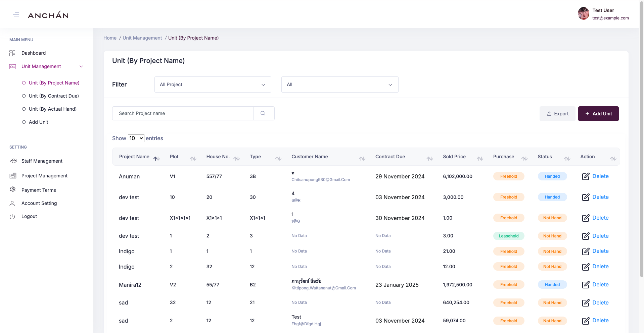Viewport: 644px width, 333px height.
Task: Sort by Contract Due column arrows
Action: click(x=430, y=159)
